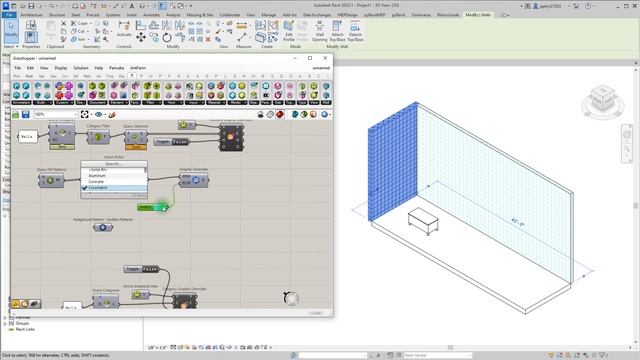The height and width of the screenshot is (360, 640).
Task: Click the Revit view horizontal scrollbar
Action: click(451, 347)
